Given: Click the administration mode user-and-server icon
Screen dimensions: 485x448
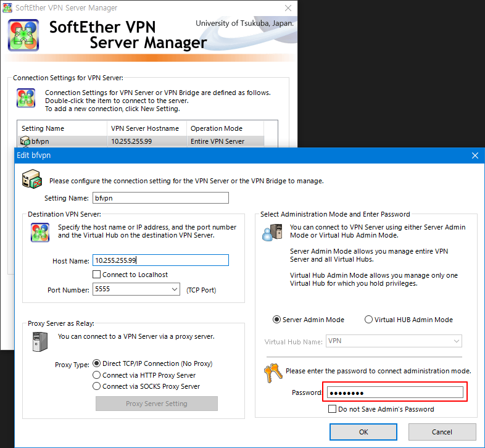Looking at the screenshot, I should pyautogui.click(x=273, y=233).
